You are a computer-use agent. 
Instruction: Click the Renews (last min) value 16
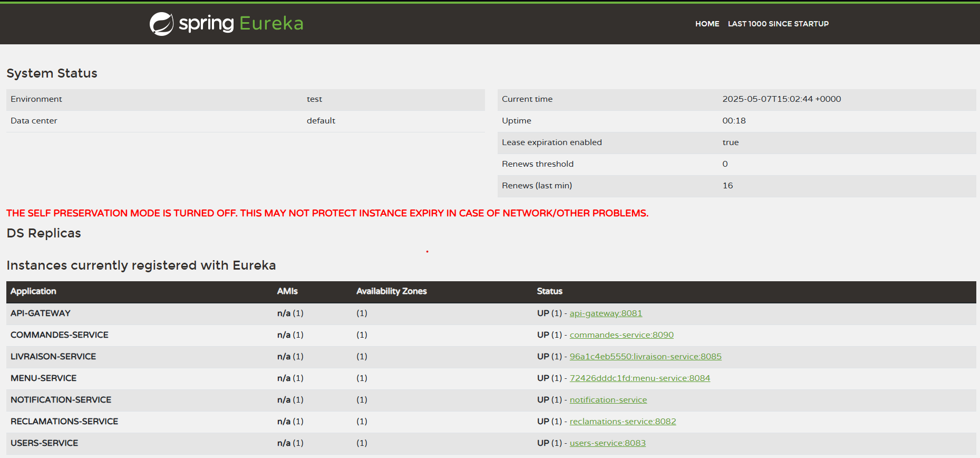tap(727, 186)
